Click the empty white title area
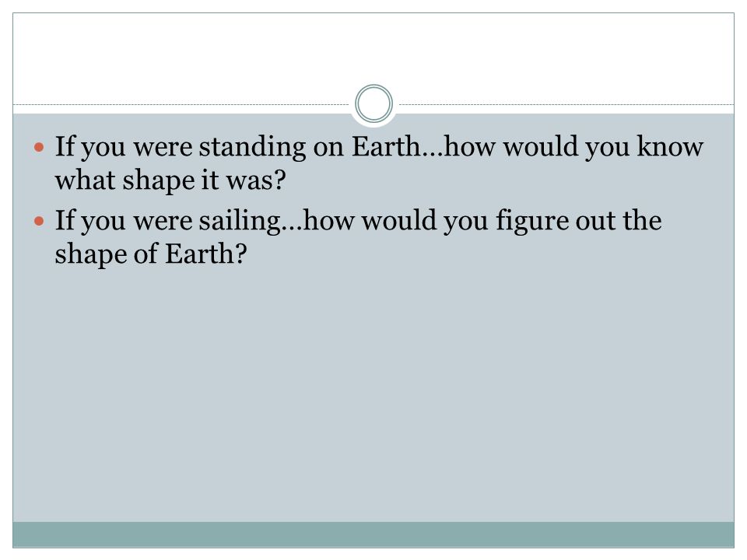Image resolution: width=747 pixels, height=560 pixels. pyautogui.click(x=373, y=52)
